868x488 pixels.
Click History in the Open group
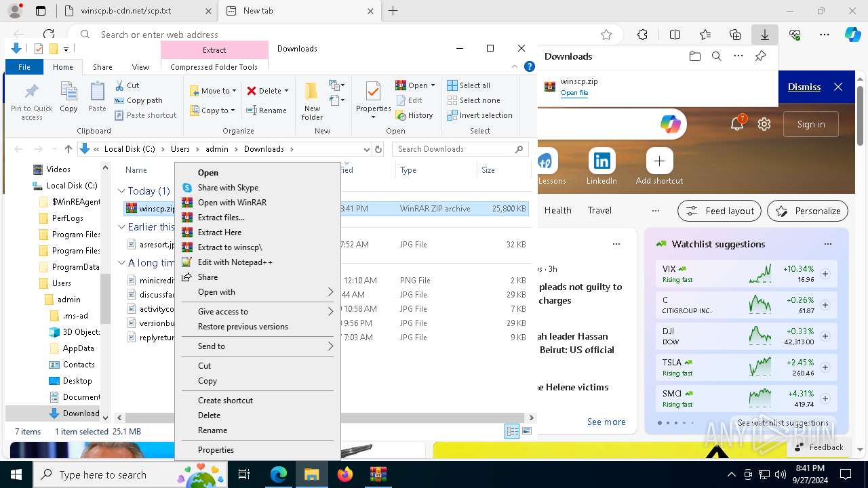click(x=414, y=115)
